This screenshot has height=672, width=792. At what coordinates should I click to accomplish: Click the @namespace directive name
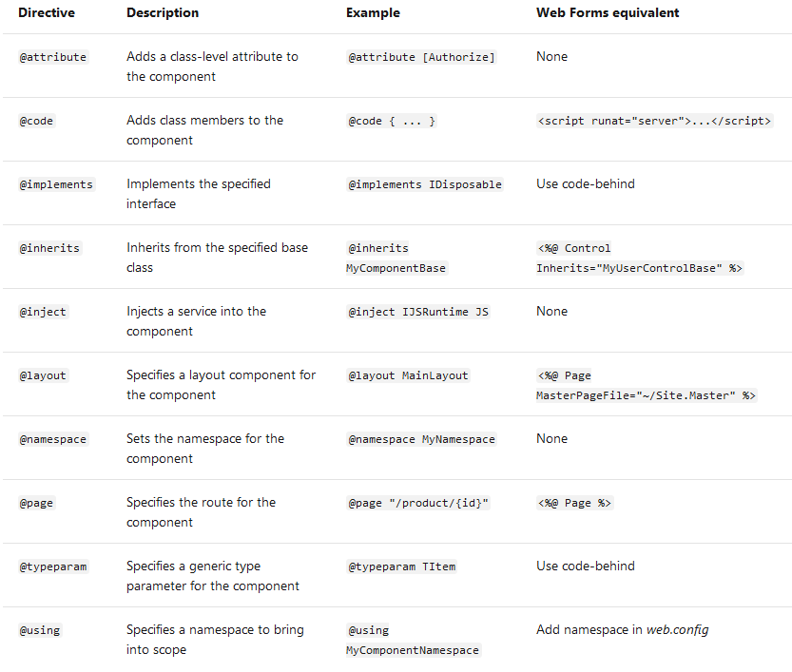tap(53, 439)
